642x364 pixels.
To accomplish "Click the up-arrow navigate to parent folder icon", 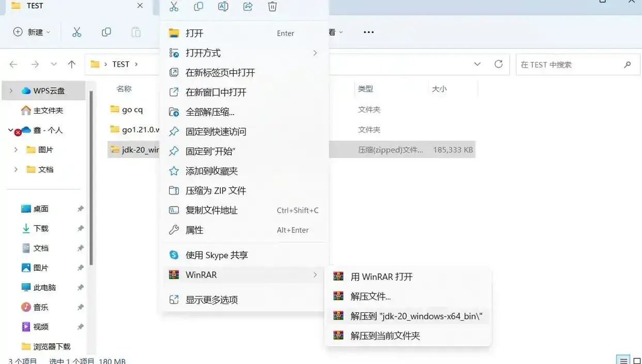I will pos(72,65).
